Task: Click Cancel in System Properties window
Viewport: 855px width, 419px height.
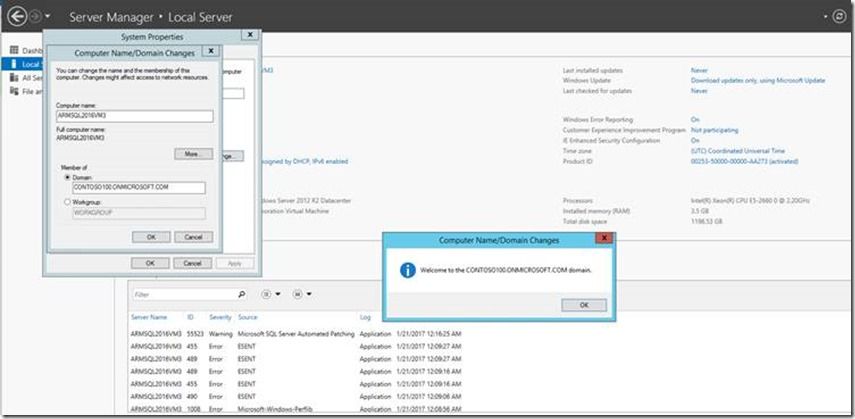Action: point(192,263)
